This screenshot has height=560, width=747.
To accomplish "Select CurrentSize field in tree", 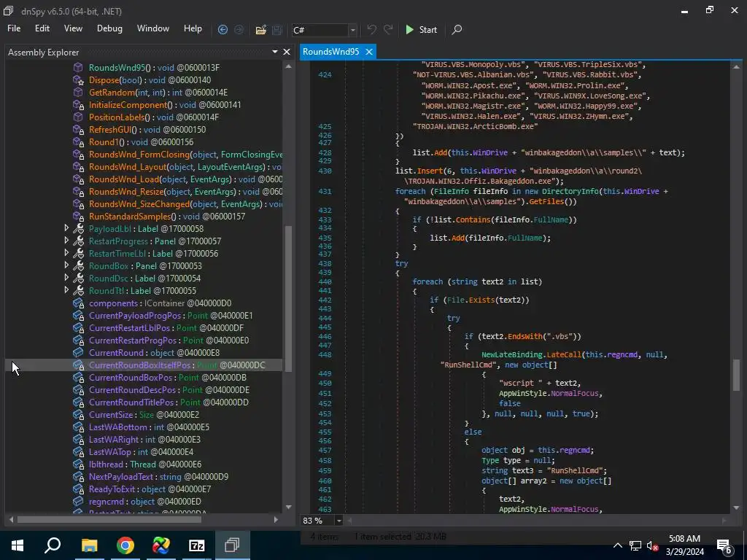I will 144,414.
